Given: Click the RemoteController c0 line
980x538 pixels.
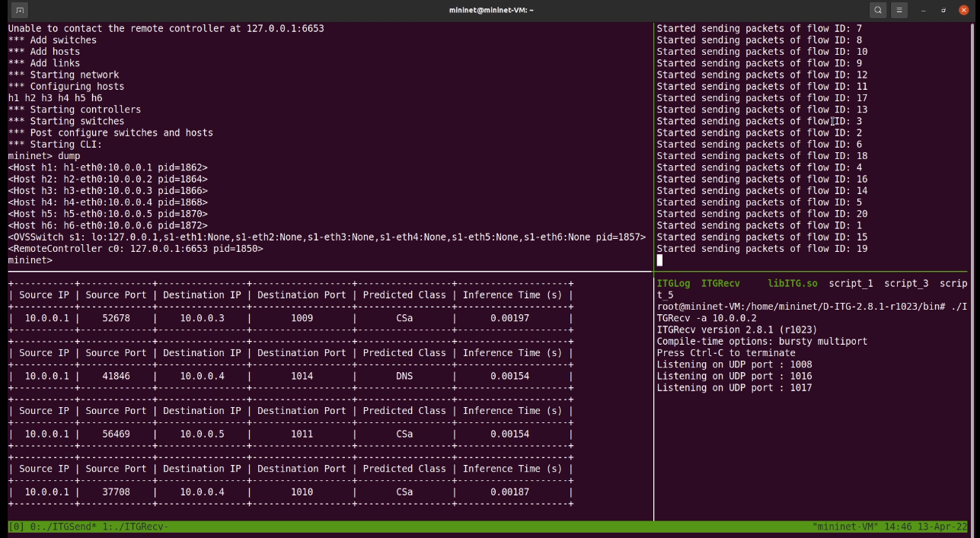Looking at the screenshot, I should [x=136, y=249].
